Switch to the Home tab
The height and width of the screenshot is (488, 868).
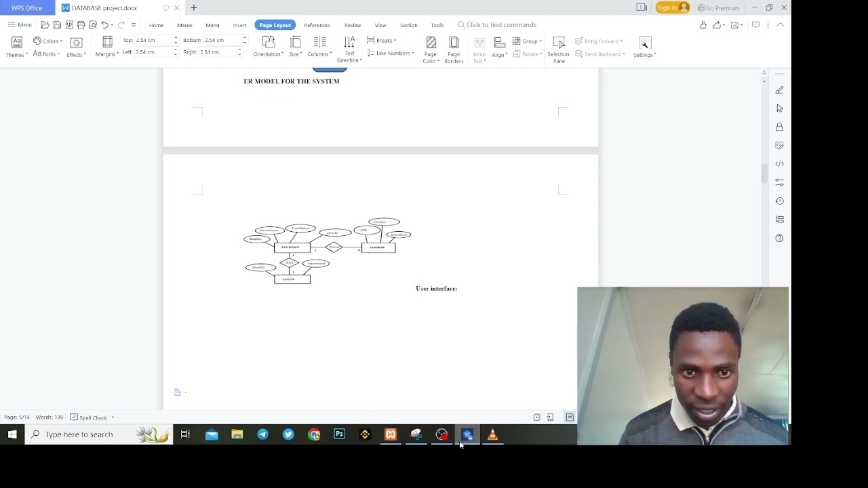coord(156,25)
